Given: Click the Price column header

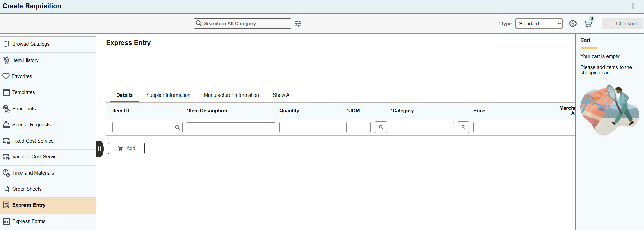Looking at the screenshot, I should (479, 111).
